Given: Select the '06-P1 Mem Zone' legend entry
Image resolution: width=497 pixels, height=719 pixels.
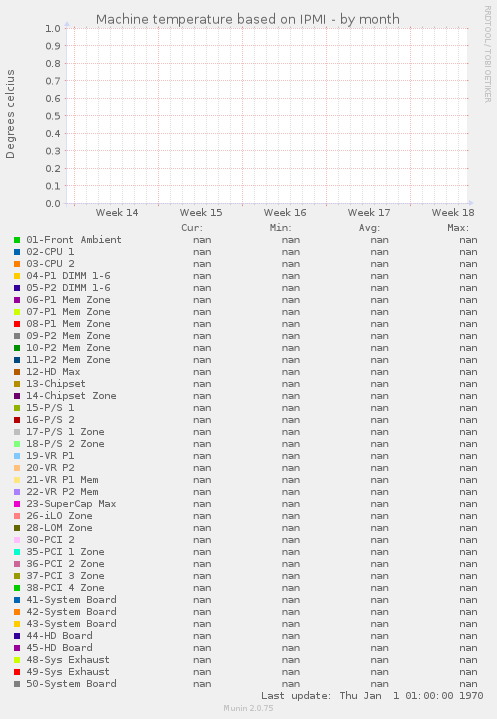Looking at the screenshot, I should click(68, 299).
